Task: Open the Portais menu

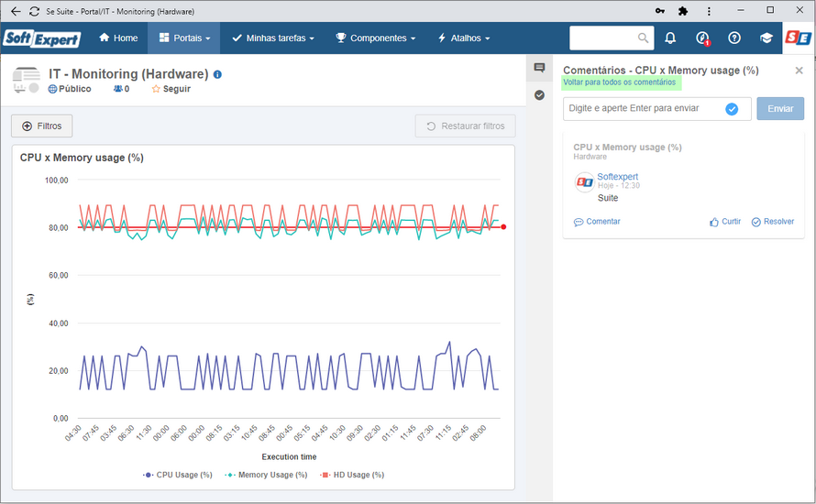Action: coord(184,38)
